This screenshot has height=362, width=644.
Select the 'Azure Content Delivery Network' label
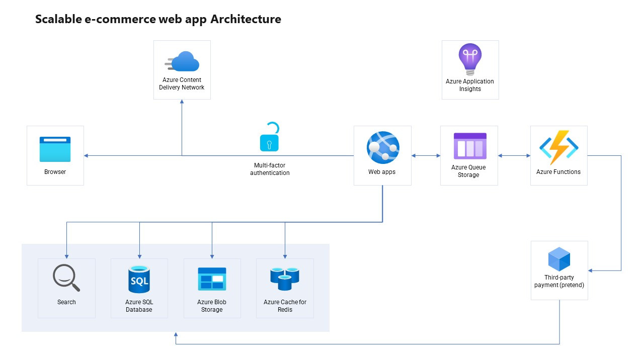click(182, 83)
